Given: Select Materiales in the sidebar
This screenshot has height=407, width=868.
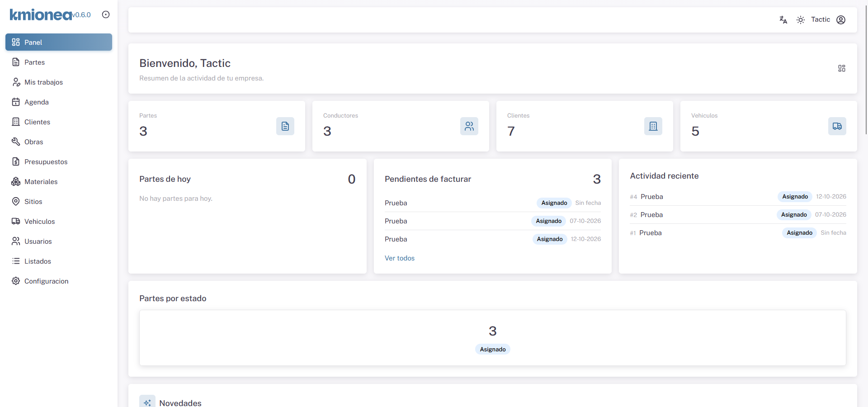Looking at the screenshot, I should (59, 181).
